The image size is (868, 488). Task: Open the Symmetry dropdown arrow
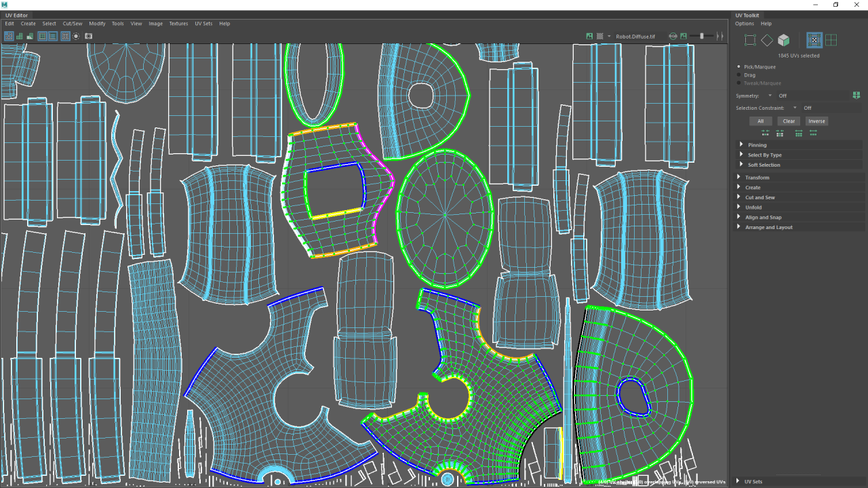point(770,96)
